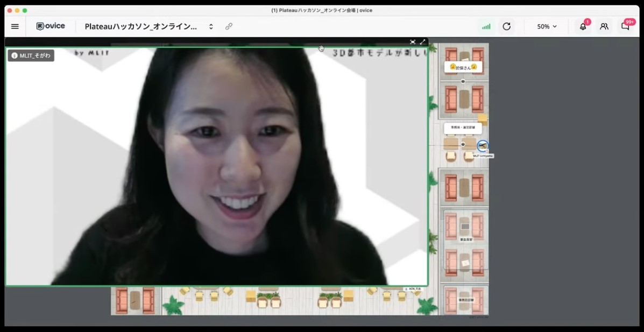Click the 事務局・運営部屋 room label

tap(463, 128)
